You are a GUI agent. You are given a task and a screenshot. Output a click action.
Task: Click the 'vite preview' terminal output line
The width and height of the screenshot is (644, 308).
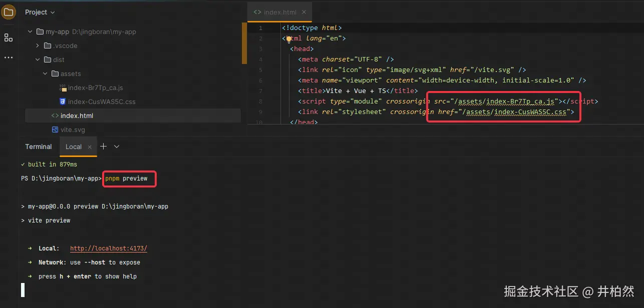[46, 220]
